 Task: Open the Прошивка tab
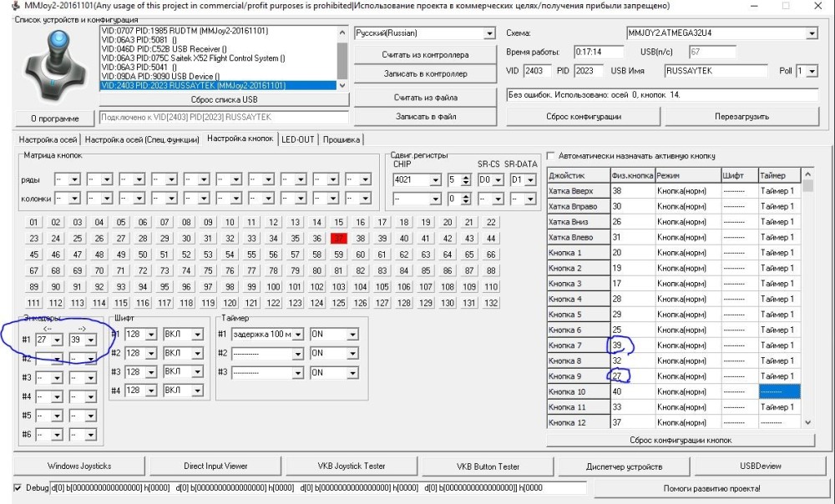(x=341, y=139)
